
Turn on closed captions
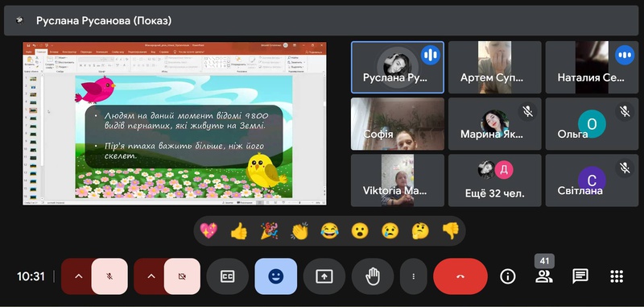[x=227, y=276]
